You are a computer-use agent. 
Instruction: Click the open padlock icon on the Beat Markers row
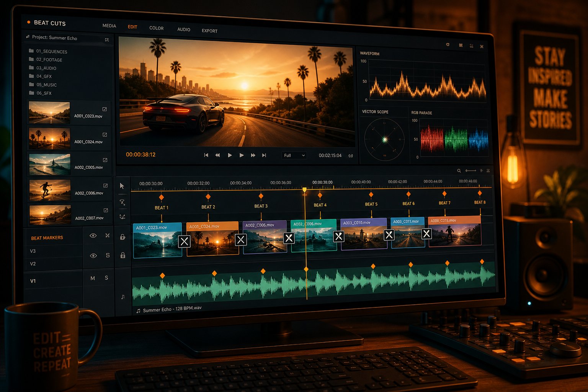(122, 237)
